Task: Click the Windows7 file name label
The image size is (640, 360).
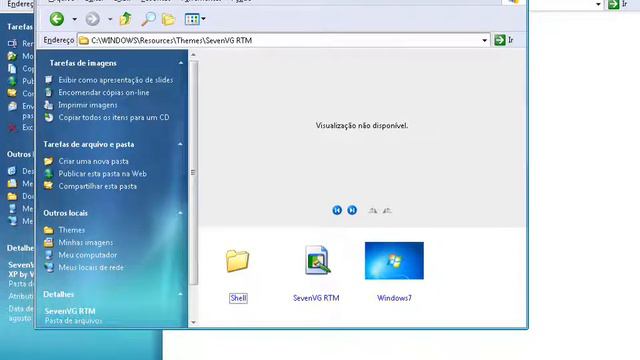Action: click(394, 298)
